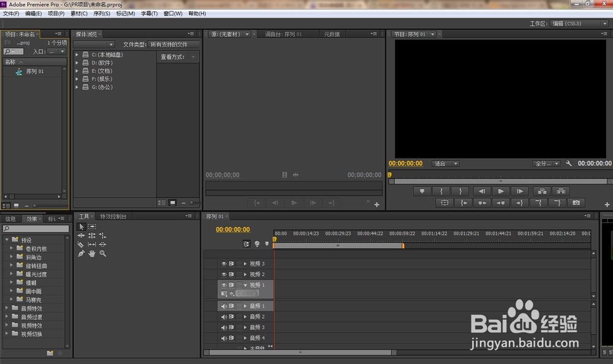Toggle Safe Margins in Program monitor
The image size is (613, 364).
pyautogui.click(x=444, y=202)
